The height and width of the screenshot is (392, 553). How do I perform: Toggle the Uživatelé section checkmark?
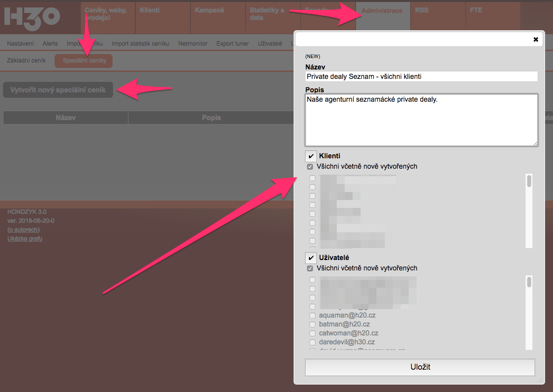click(311, 258)
